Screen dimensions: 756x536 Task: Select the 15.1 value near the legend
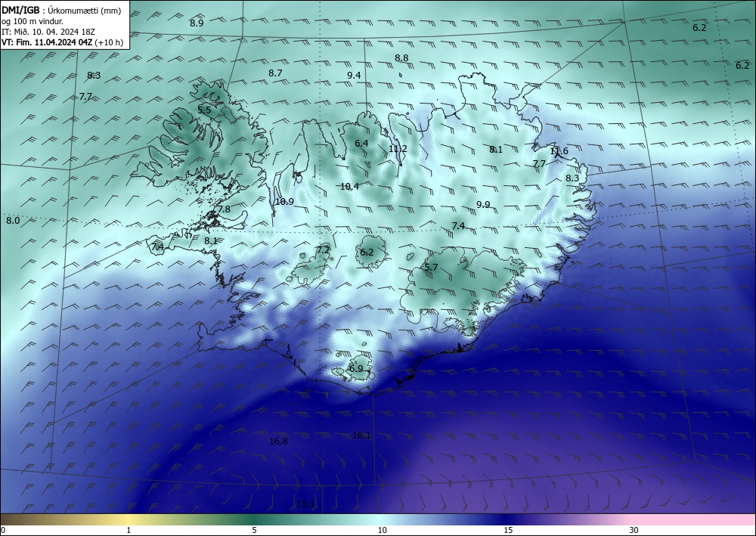click(x=305, y=504)
